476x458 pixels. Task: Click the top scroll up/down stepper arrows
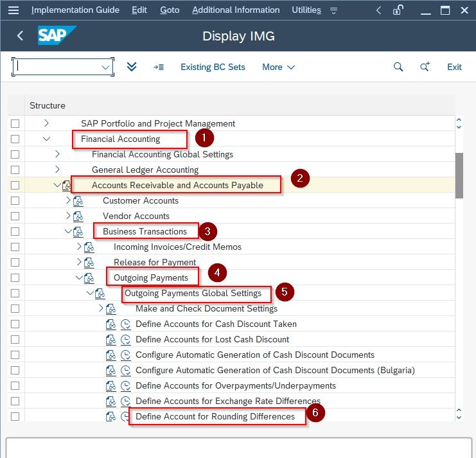459,123
